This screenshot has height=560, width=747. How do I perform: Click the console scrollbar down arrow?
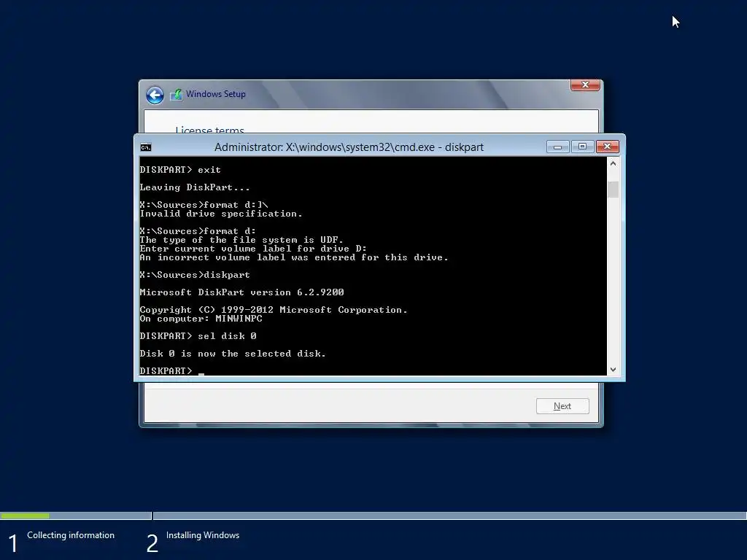[x=613, y=370]
